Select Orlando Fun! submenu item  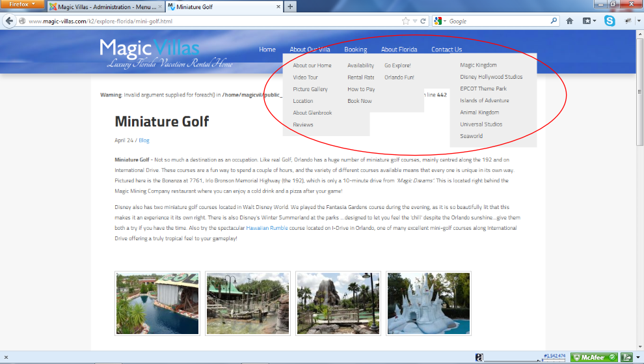coord(399,77)
